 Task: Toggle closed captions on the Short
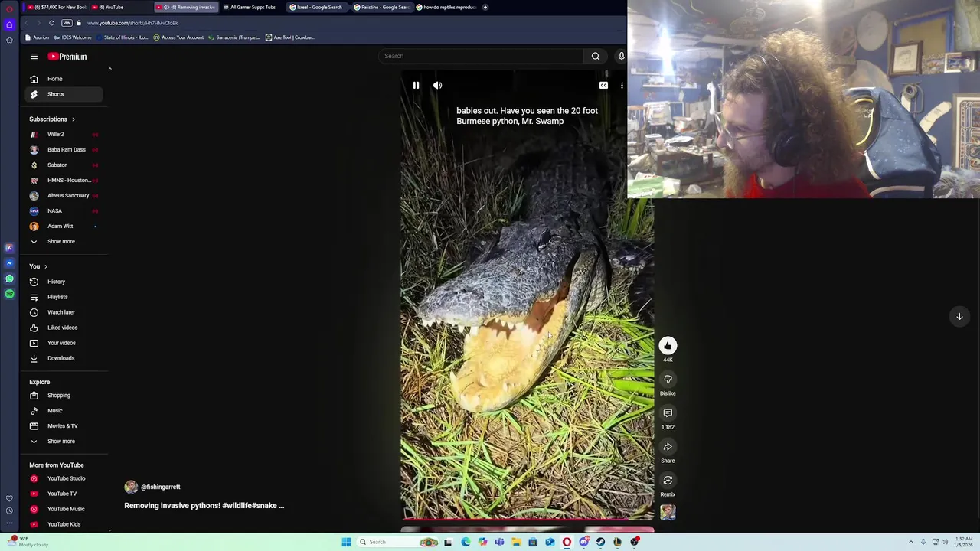(x=603, y=86)
